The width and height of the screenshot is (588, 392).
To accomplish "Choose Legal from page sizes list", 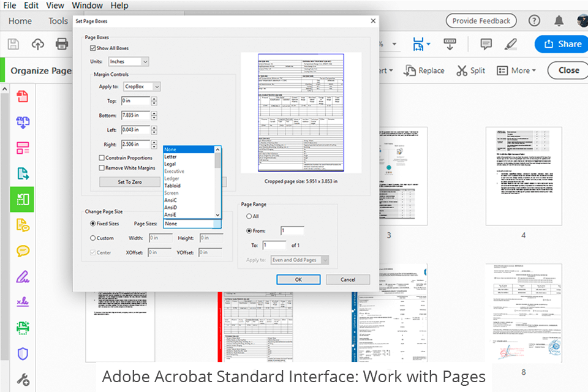I will pos(189,164).
